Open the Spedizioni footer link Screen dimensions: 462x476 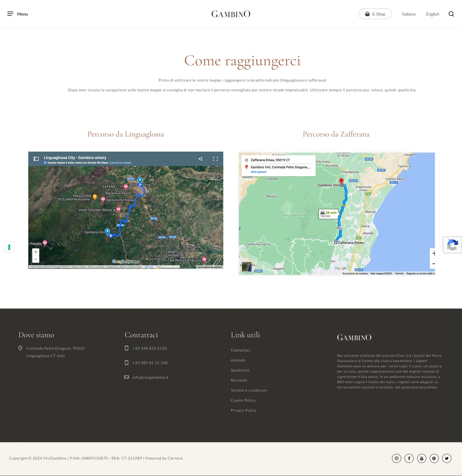click(240, 370)
